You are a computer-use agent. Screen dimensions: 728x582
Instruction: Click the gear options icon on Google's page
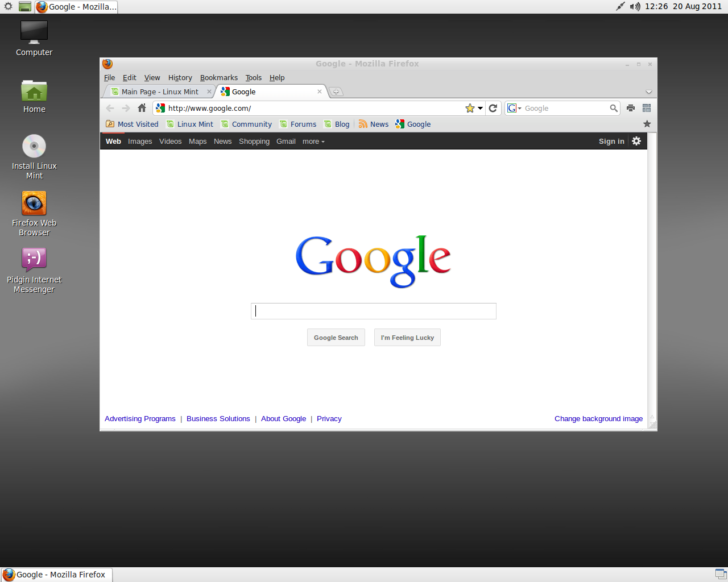[x=636, y=141]
